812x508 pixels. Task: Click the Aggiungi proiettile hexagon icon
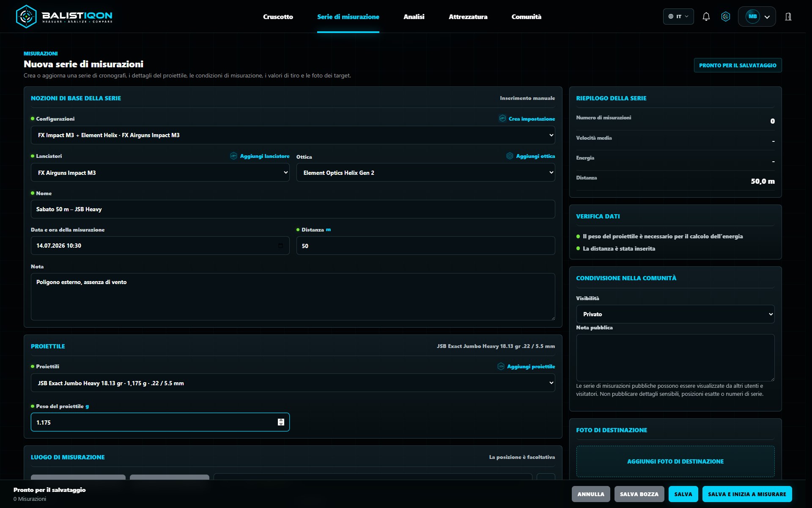pyautogui.click(x=501, y=366)
